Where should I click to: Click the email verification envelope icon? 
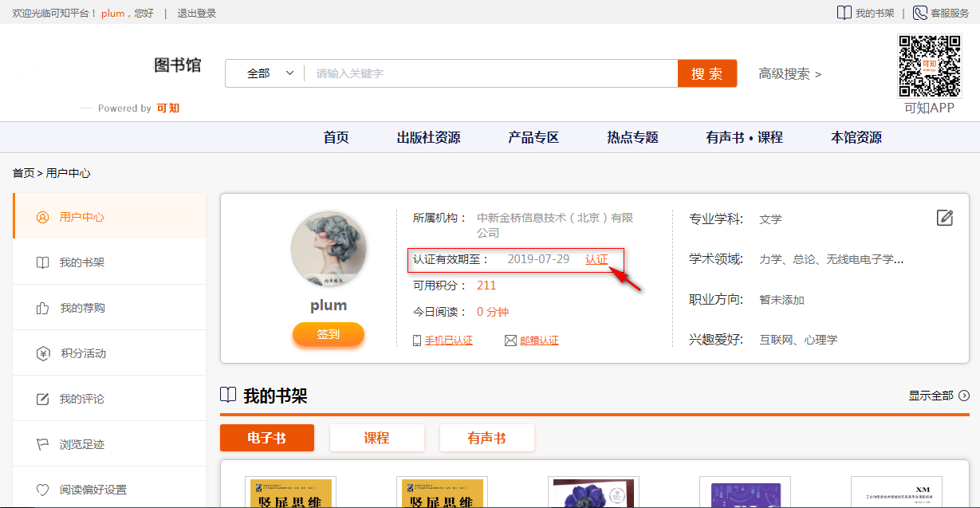[510, 341]
